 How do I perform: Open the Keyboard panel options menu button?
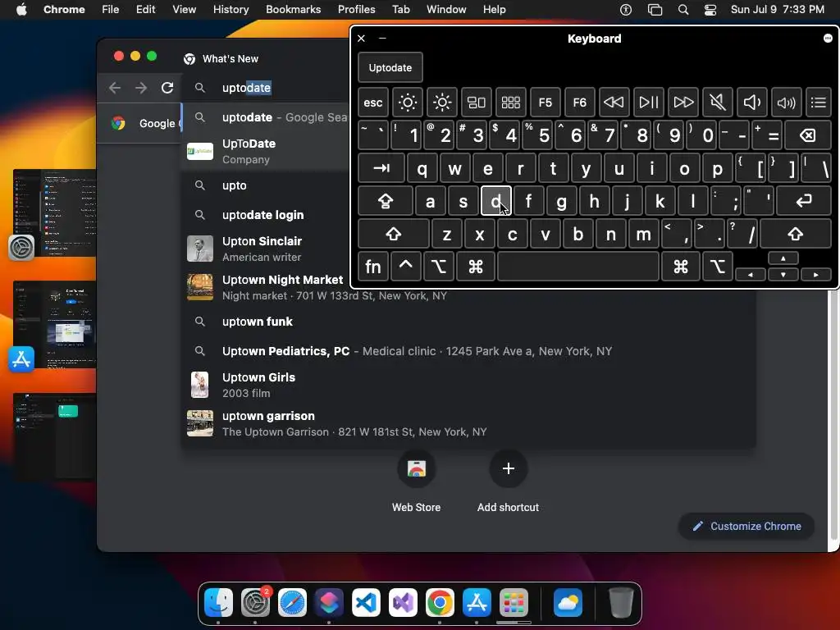click(x=828, y=38)
